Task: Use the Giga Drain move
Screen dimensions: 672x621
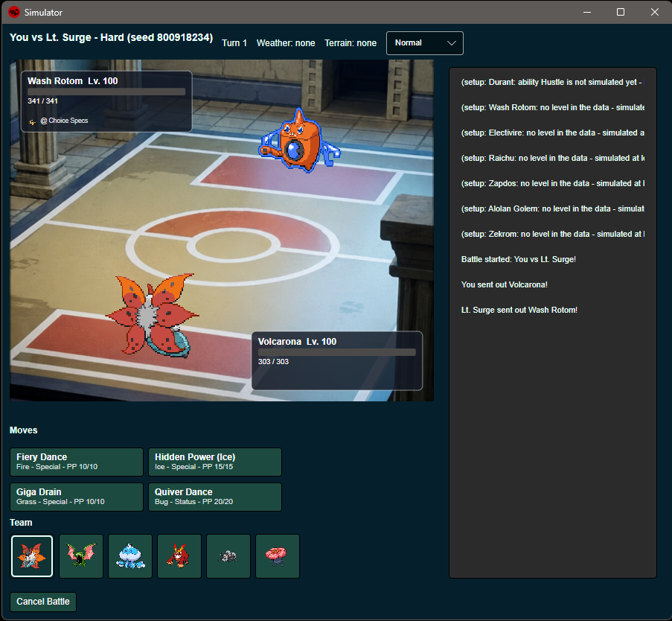Action: [x=77, y=497]
